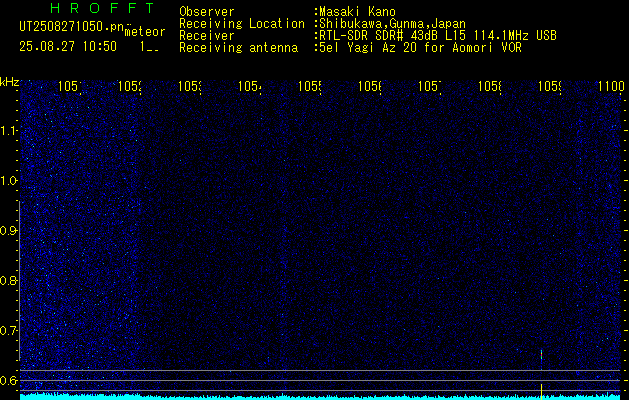The image size is (629, 400).
Task: Click the 0.6 kHz axis tick label
Action: pos(9,380)
